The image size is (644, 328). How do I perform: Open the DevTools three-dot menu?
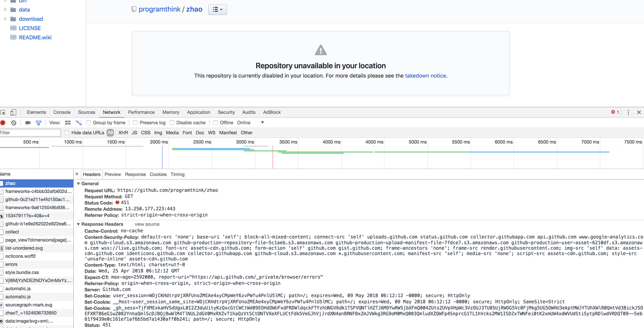[x=628, y=113]
